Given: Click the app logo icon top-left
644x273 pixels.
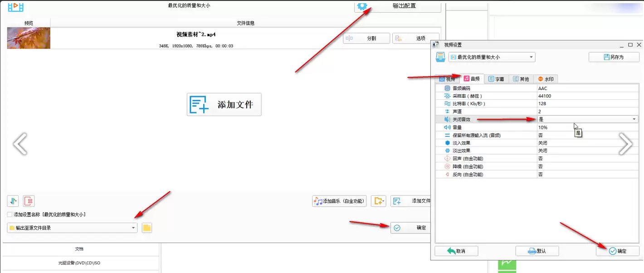Looking at the screenshot, I should pos(15,6).
